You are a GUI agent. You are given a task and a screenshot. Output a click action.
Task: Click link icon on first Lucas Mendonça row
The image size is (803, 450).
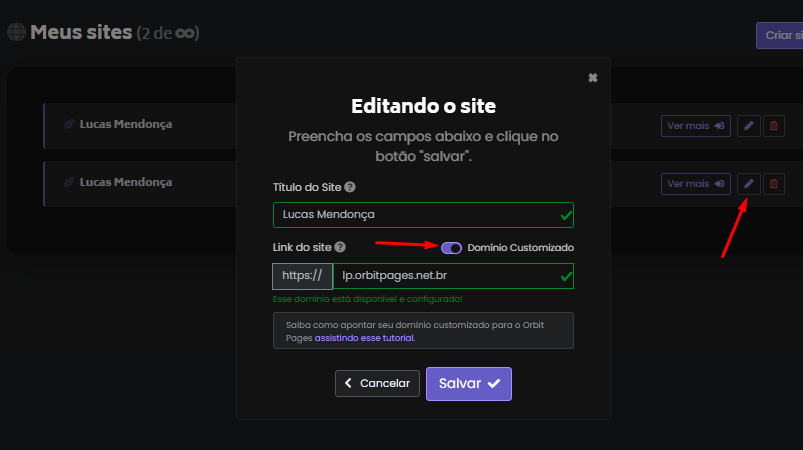point(69,125)
